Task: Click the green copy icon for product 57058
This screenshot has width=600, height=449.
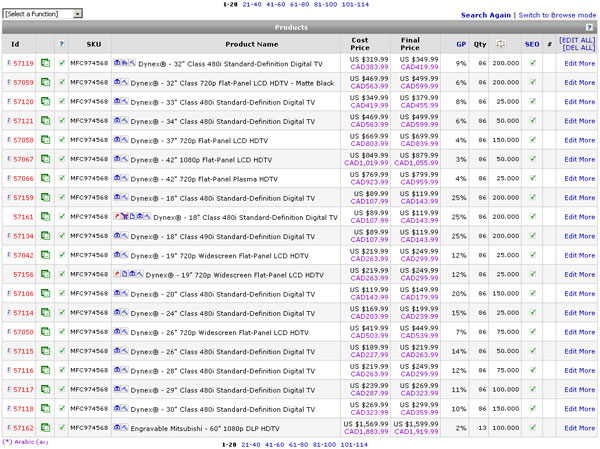Action: [x=45, y=140]
